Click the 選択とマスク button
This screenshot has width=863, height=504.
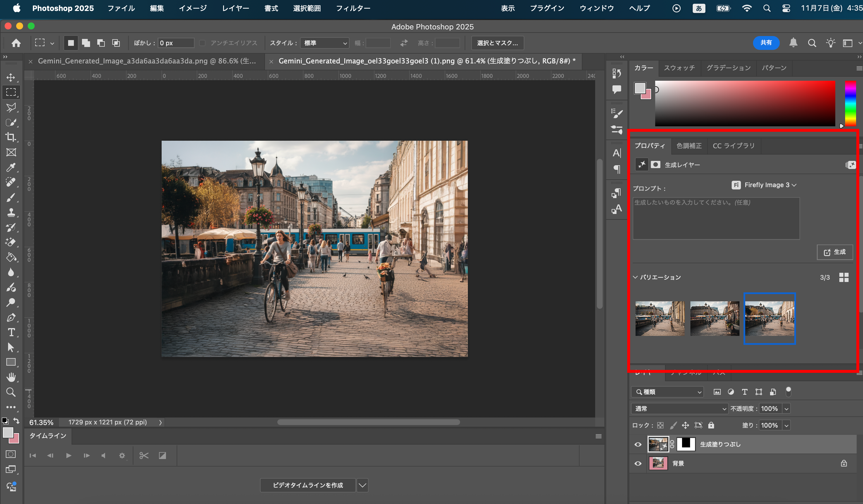pos(497,43)
